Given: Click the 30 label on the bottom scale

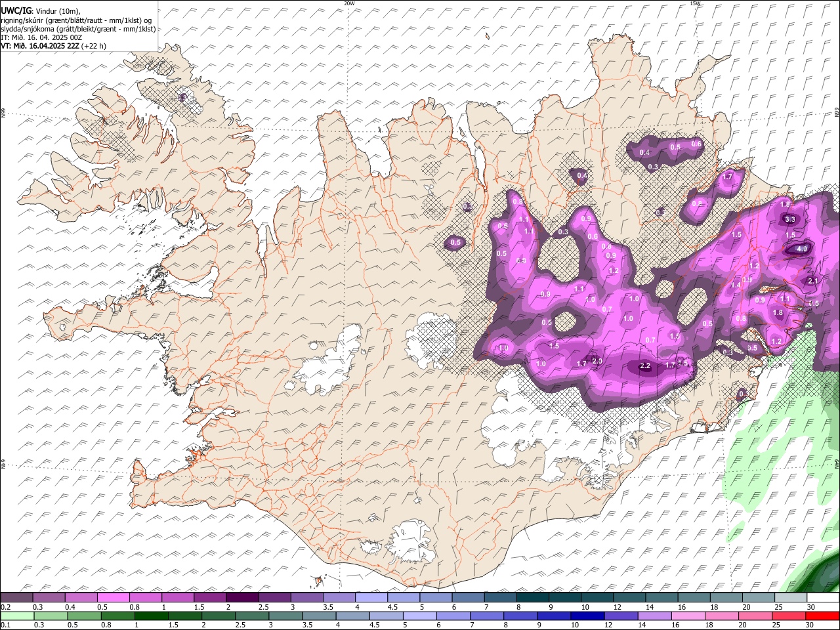Looking at the screenshot, I should click(x=811, y=625).
